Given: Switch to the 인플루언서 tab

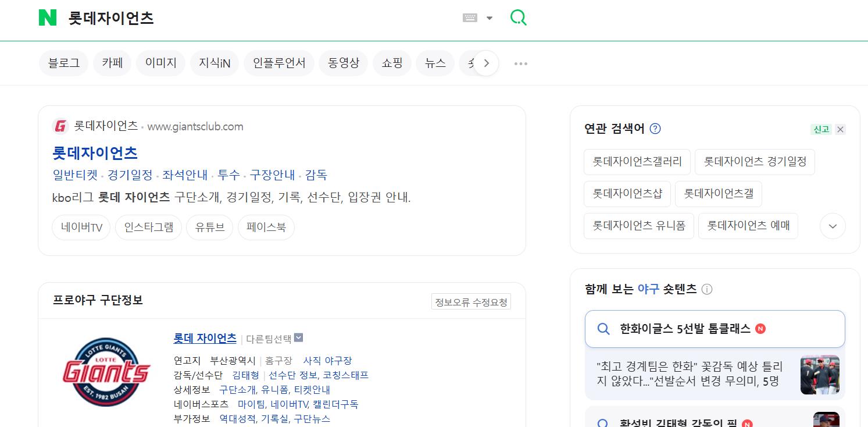Looking at the screenshot, I should coord(279,63).
